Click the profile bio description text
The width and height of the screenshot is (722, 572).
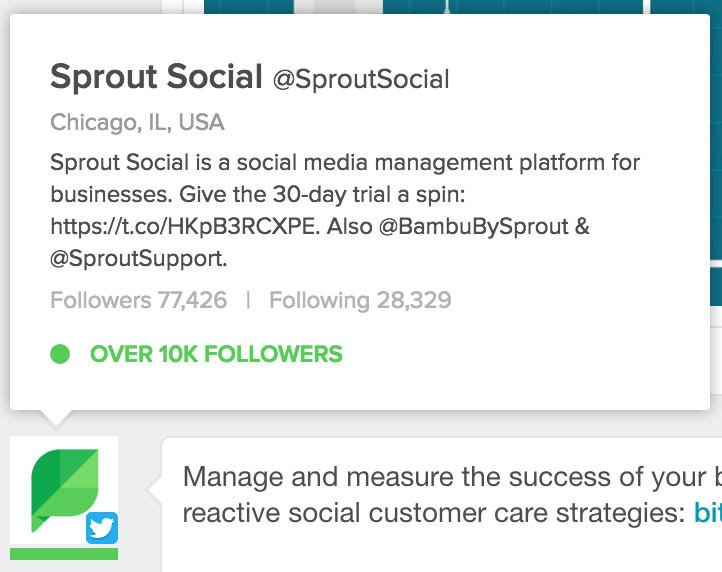[345, 210]
